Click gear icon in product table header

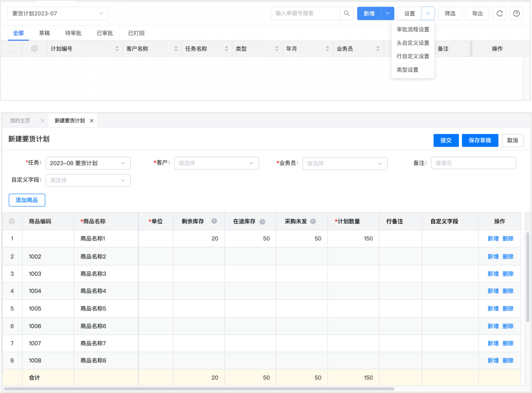12,221
